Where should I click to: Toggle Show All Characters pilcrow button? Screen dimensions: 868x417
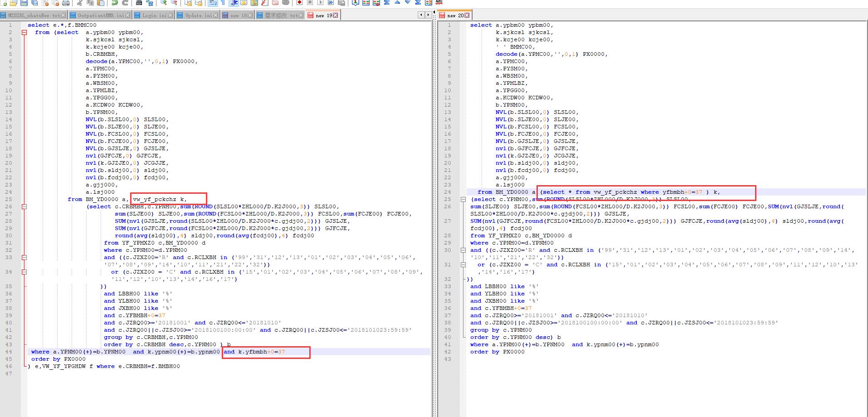tap(223, 3)
